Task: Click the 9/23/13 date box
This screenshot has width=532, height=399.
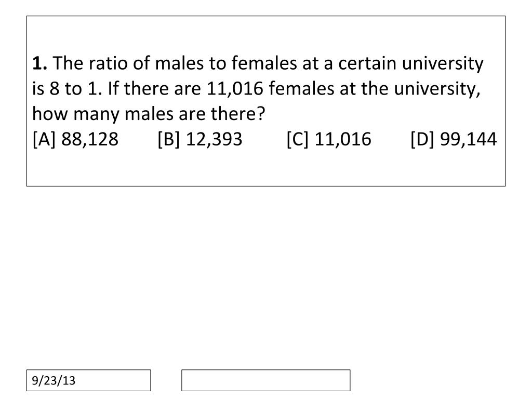Action: [88, 380]
